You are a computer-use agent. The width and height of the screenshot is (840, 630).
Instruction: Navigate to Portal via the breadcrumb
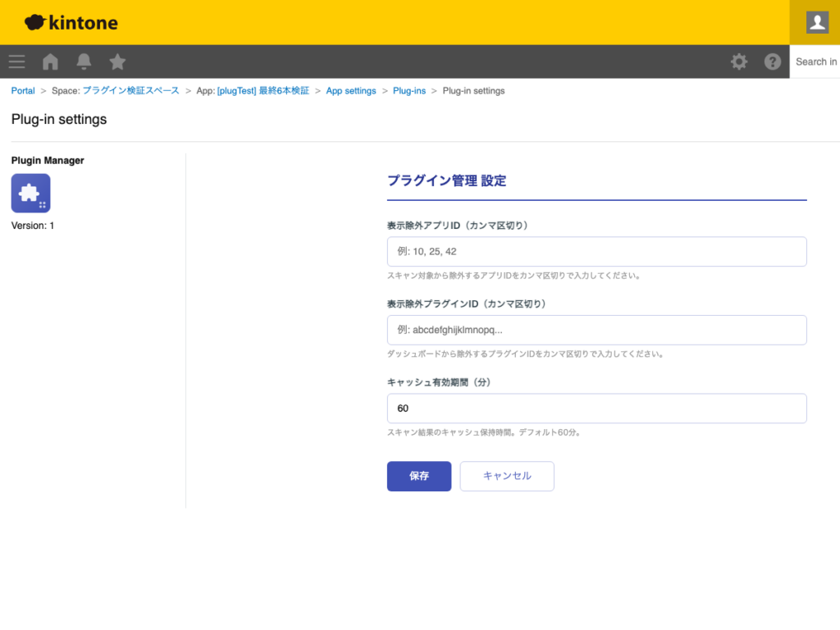(x=22, y=90)
